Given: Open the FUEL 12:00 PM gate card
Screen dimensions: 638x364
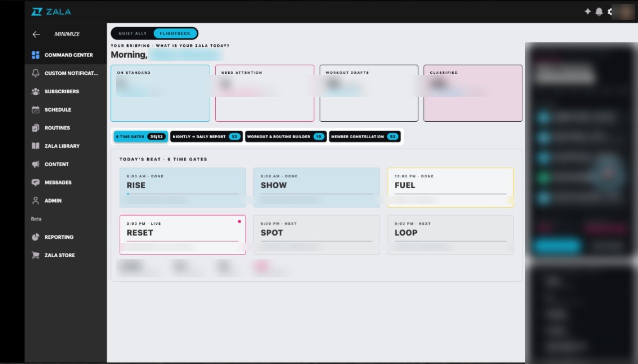Looking at the screenshot, I should click(x=451, y=187).
